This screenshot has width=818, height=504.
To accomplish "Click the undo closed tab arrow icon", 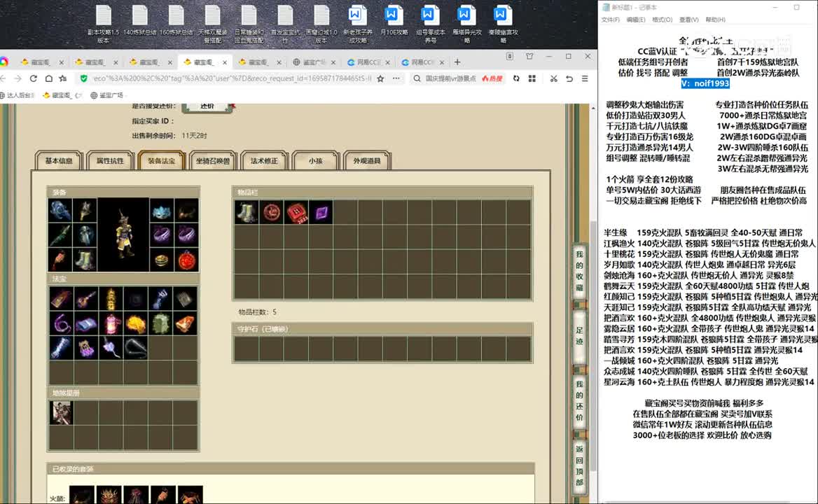I will click(569, 78).
